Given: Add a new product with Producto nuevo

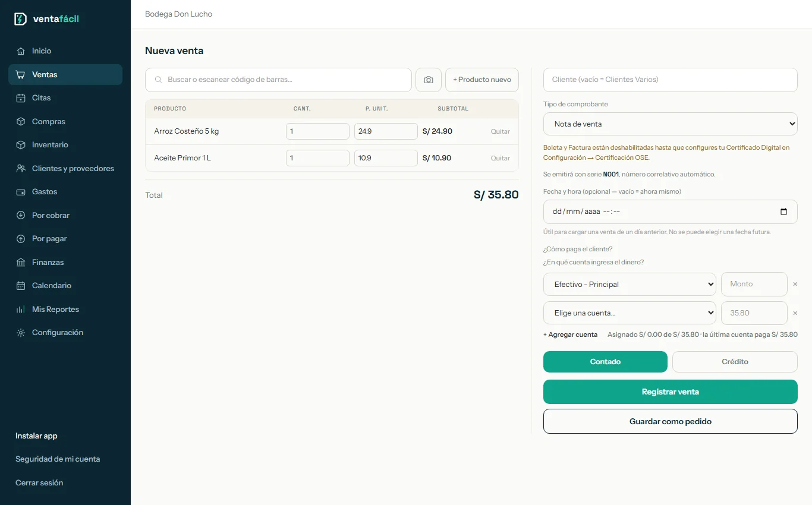Looking at the screenshot, I should click(x=482, y=80).
